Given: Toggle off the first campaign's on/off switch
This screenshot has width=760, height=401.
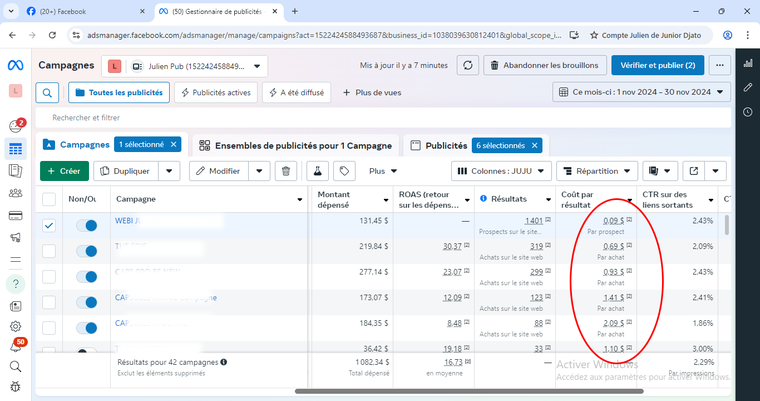Looking at the screenshot, I should click(86, 226).
